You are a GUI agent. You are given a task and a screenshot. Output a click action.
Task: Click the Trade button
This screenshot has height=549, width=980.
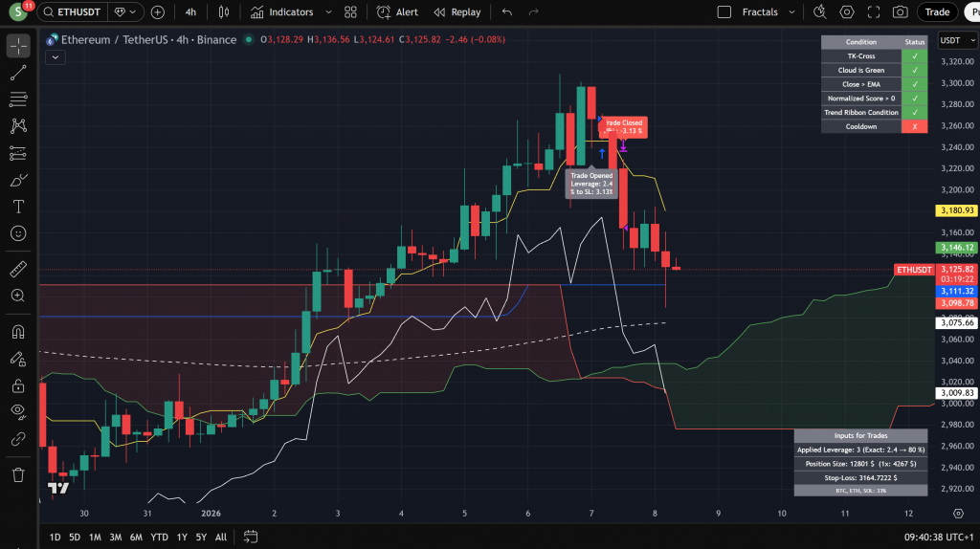937,12
